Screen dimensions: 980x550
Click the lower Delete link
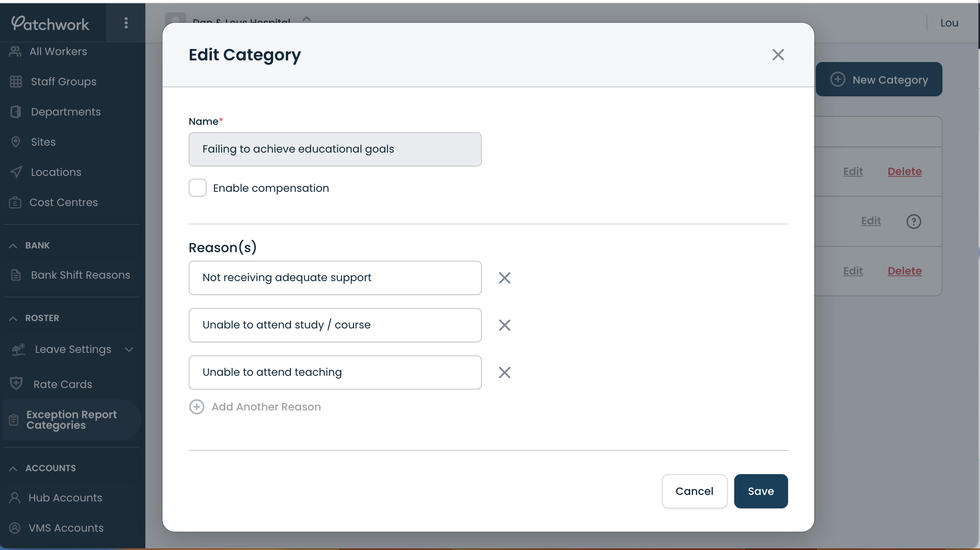(x=904, y=271)
